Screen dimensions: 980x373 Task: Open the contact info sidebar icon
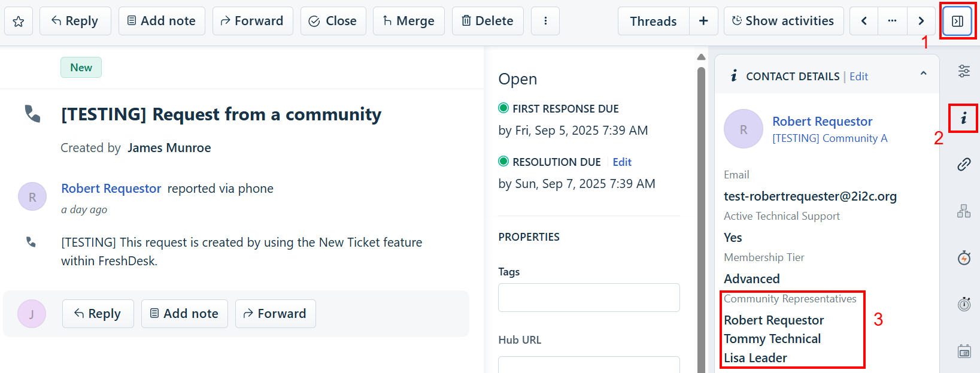coord(963,118)
